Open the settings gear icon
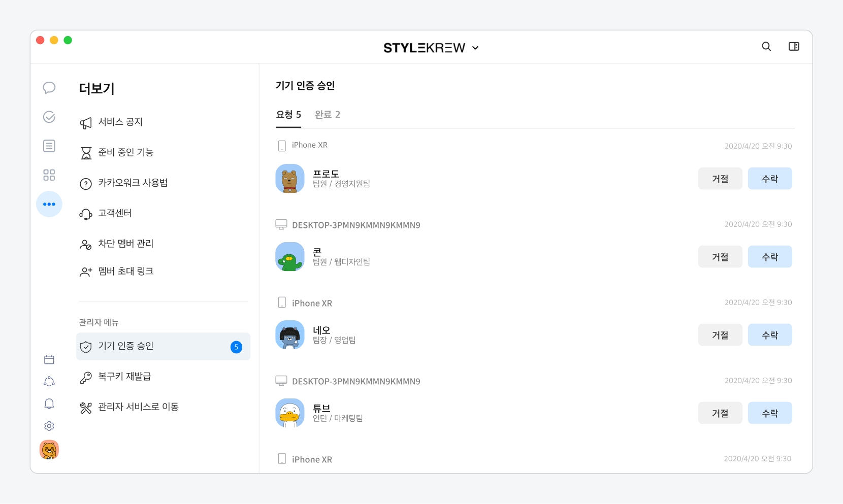 tap(49, 426)
